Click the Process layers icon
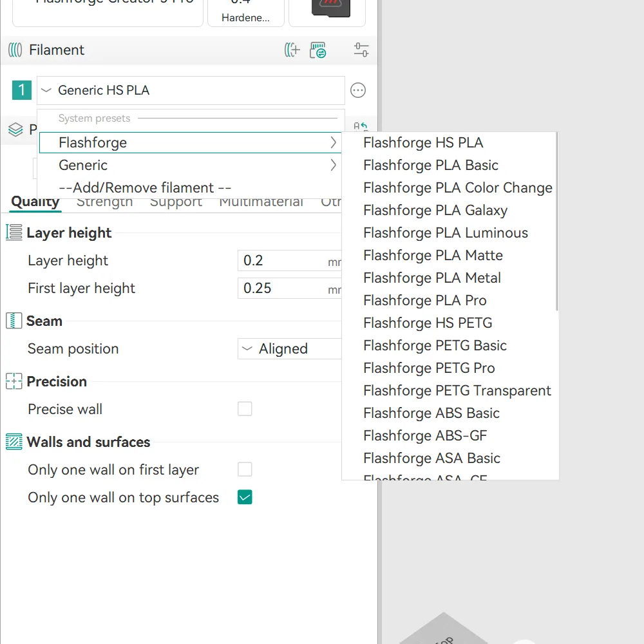This screenshot has width=644, height=644. 15,129
